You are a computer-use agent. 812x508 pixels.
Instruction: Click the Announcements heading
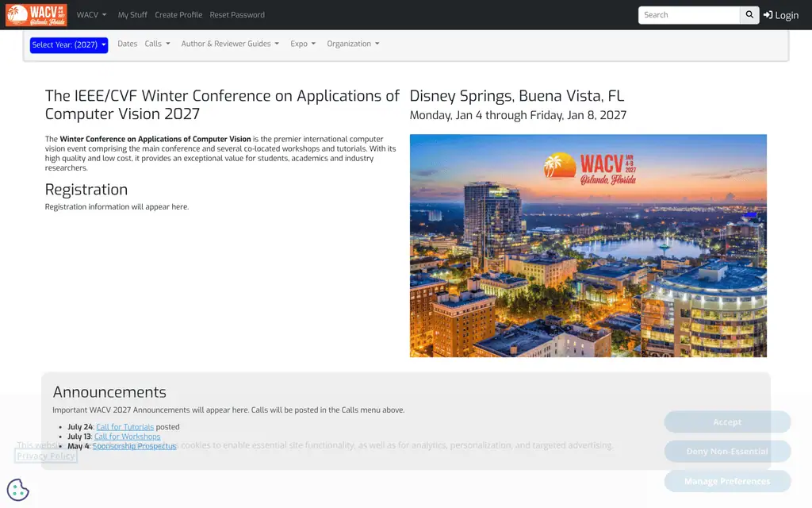109,392
